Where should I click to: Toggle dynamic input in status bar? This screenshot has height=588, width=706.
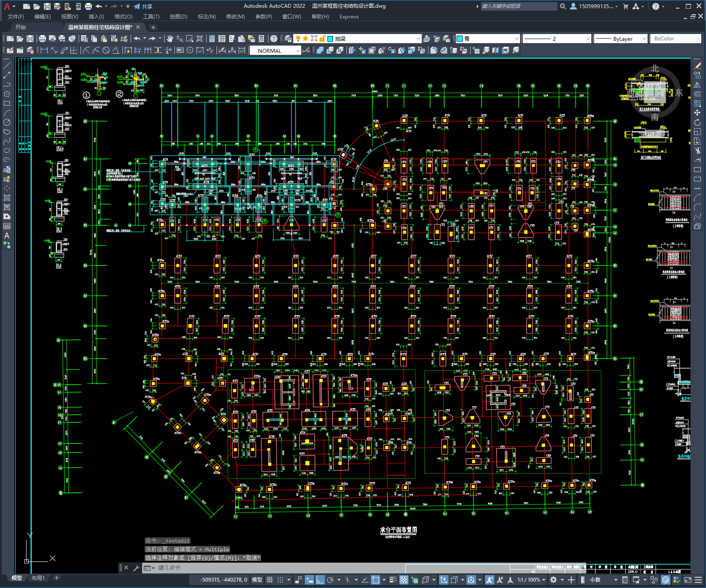point(309,580)
